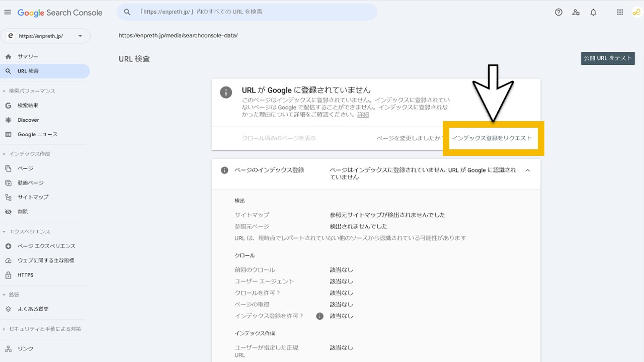Click the URL が Google に登録されていません heading
Screen dimensions: 644x362
306,90
